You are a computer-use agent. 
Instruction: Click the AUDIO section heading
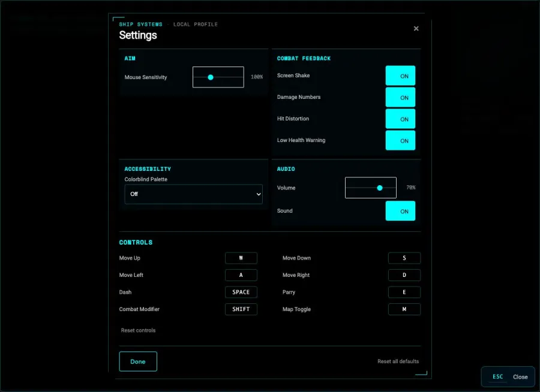click(286, 169)
